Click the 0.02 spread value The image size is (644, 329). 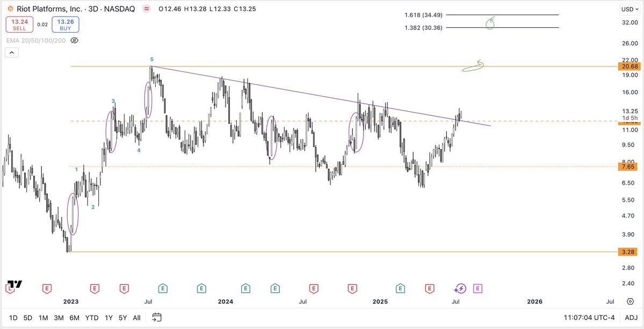[x=42, y=25]
